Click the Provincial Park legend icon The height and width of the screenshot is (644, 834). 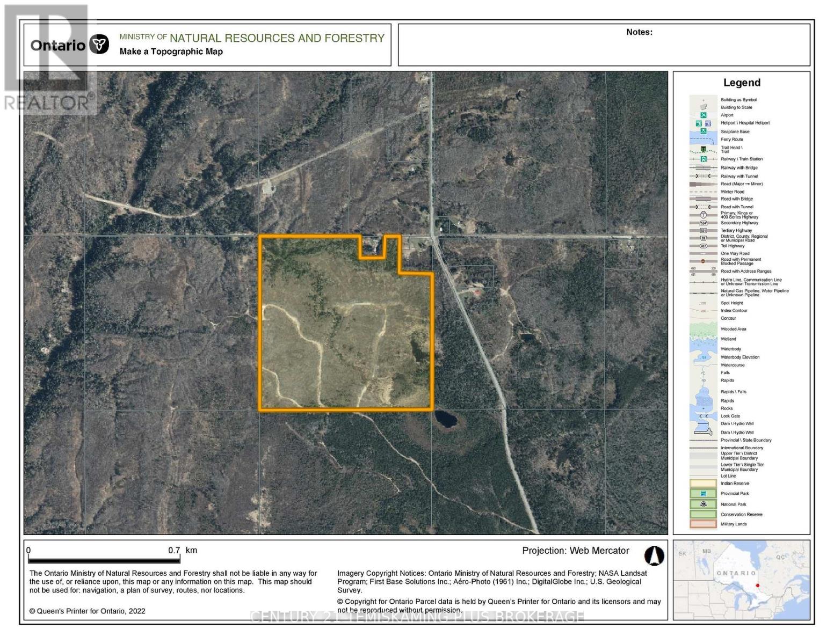702,494
